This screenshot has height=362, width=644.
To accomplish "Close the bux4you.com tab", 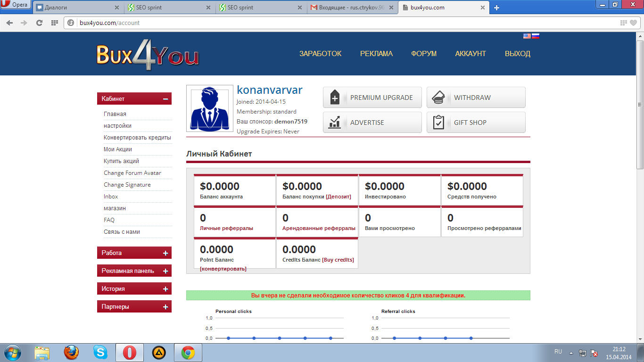I will [x=482, y=8].
